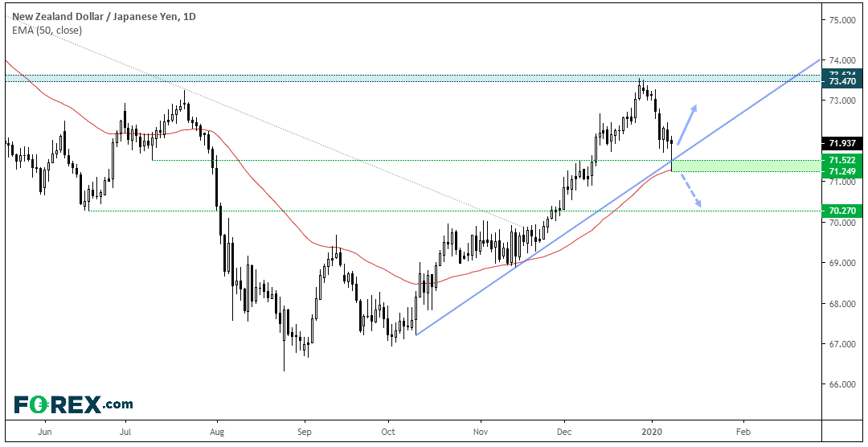This screenshot has height=447, width=868.
Task: Select the Sep label on time axis
Action: (304, 430)
